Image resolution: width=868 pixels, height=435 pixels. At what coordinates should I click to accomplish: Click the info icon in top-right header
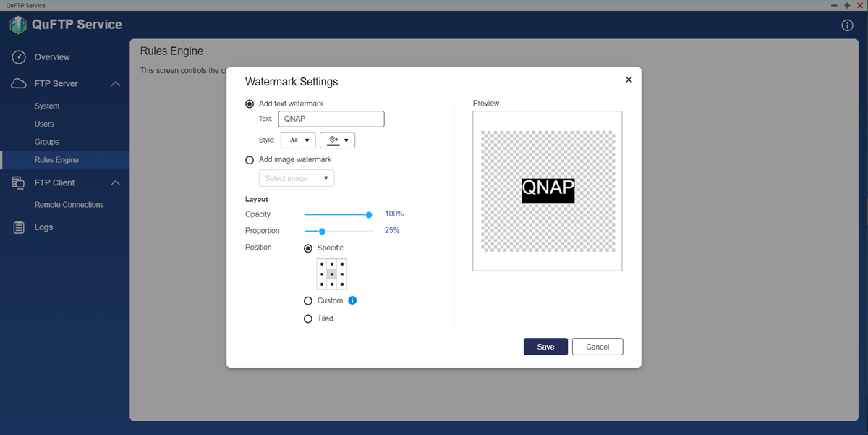point(848,25)
